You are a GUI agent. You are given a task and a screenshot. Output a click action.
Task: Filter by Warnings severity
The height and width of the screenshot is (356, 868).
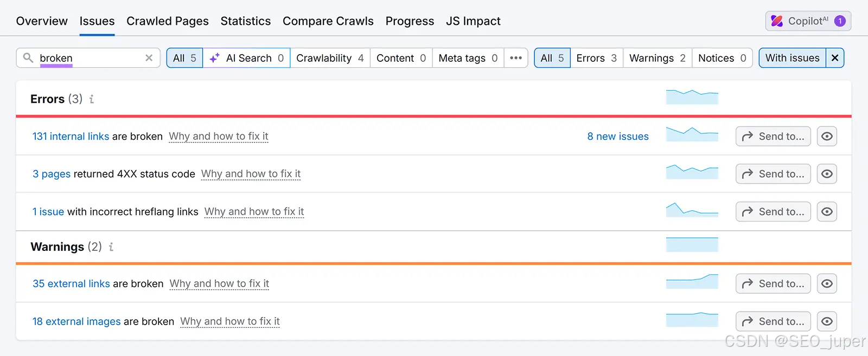pos(657,58)
